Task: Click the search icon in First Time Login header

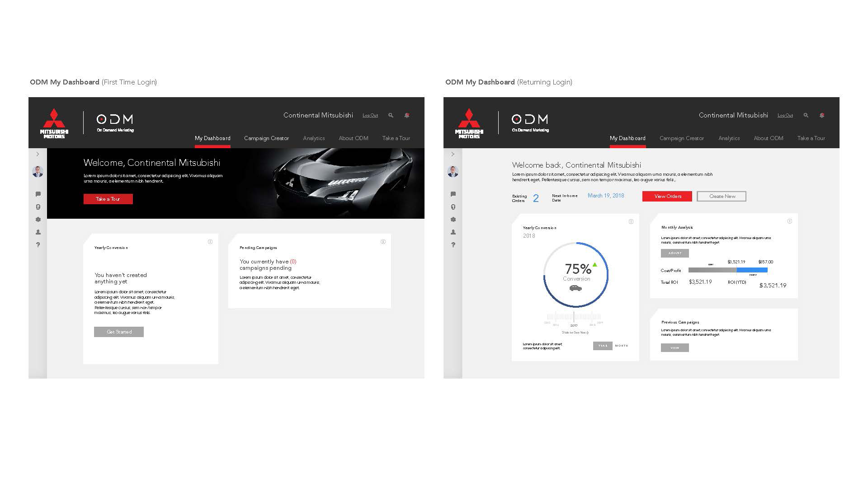Action: pyautogui.click(x=391, y=115)
